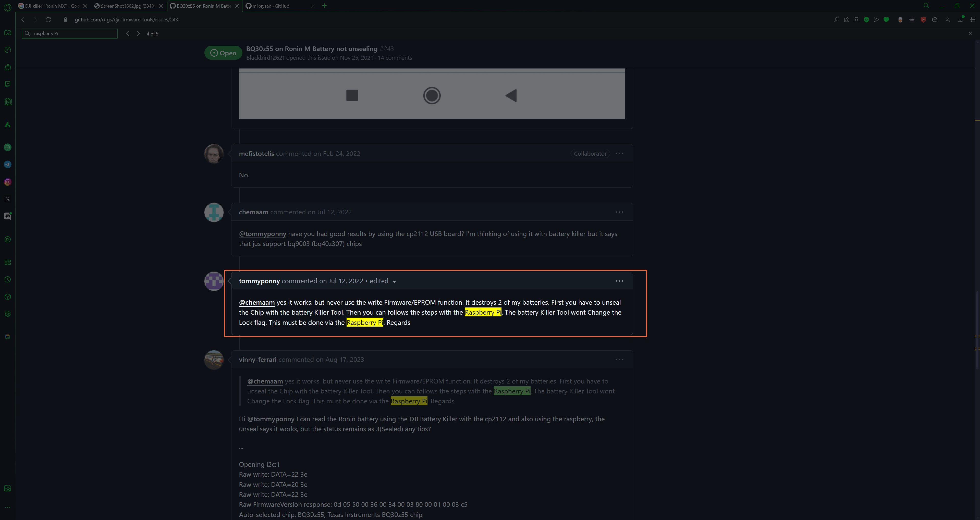The image size is (980, 520).
Task: Open Extensions cube icon in sidebar
Action: click(x=8, y=297)
